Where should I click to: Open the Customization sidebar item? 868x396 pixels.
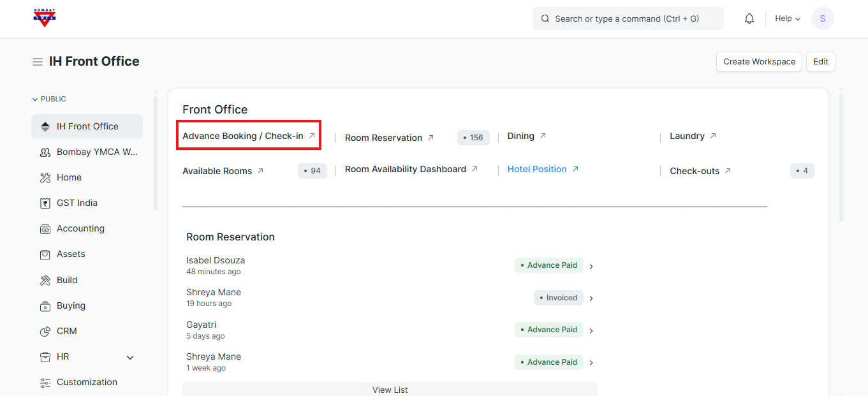(x=87, y=382)
